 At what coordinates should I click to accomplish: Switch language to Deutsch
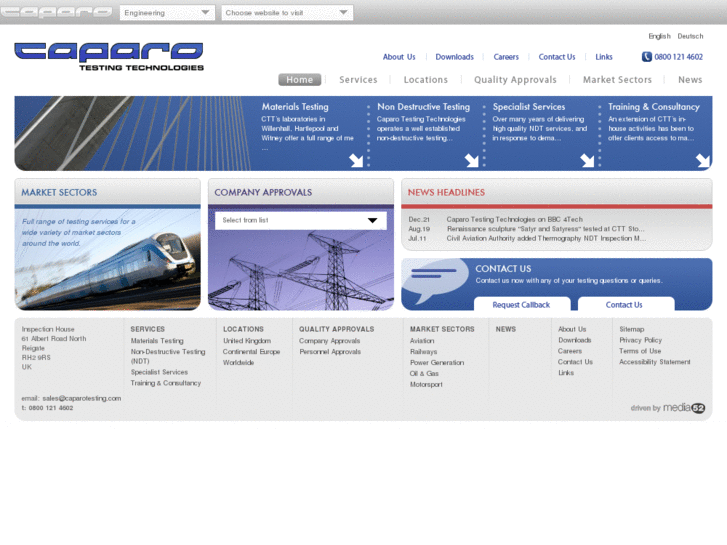tap(690, 36)
